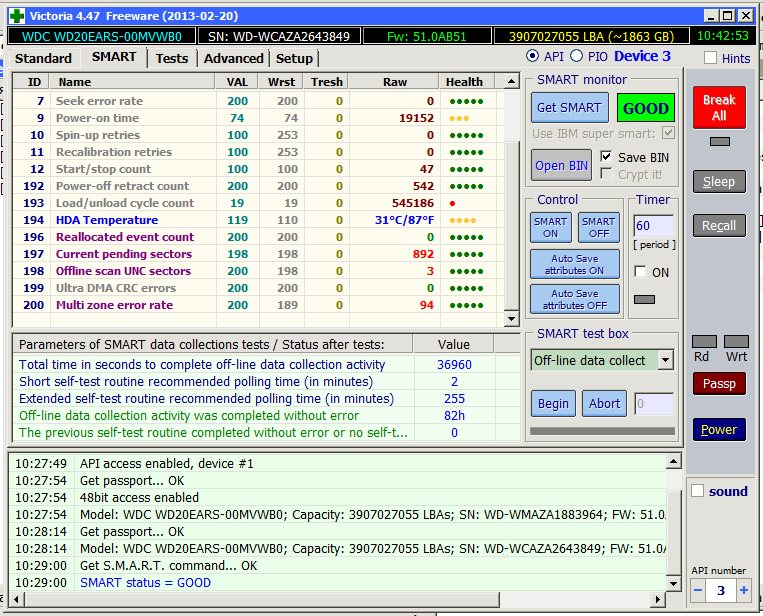Image resolution: width=763 pixels, height=616 pixels.
Task: Uncheck the Save BIN checkbox
Action: tap(606, 157)
